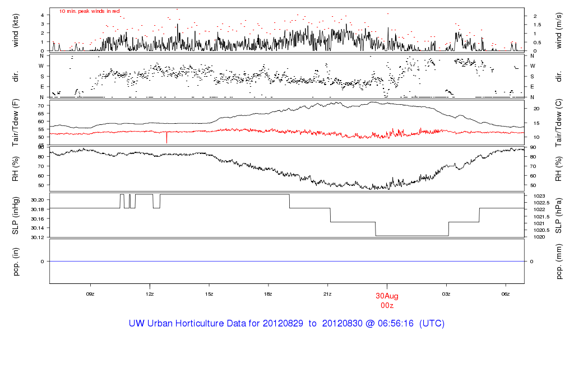574x392 pixels.
Task: Click the '30.20' pressure tick value
Action: 38,200
